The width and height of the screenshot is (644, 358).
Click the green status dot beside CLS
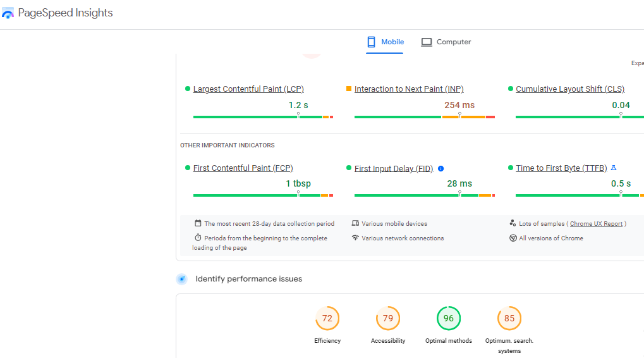511,89
